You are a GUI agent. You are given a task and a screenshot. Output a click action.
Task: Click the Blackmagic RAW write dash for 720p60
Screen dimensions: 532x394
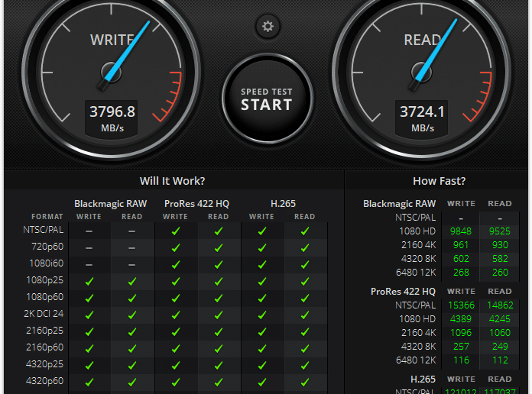click(x=89, y=248)
